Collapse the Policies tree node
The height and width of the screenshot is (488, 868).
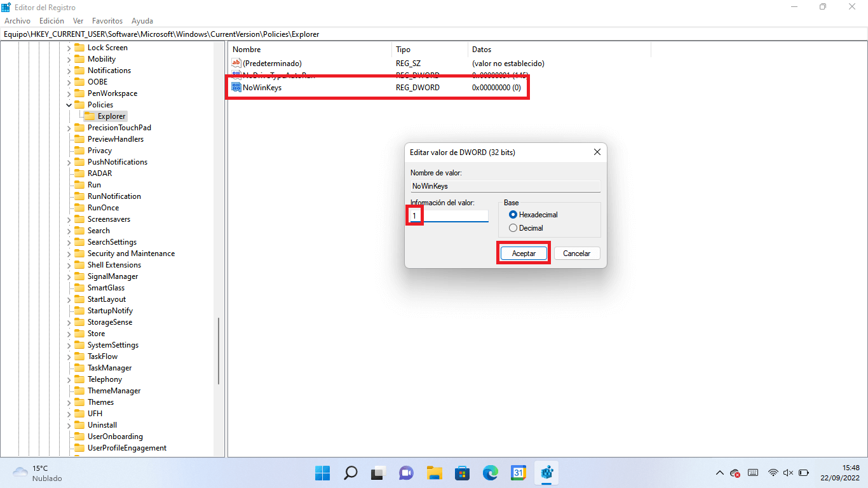(69, 105)
